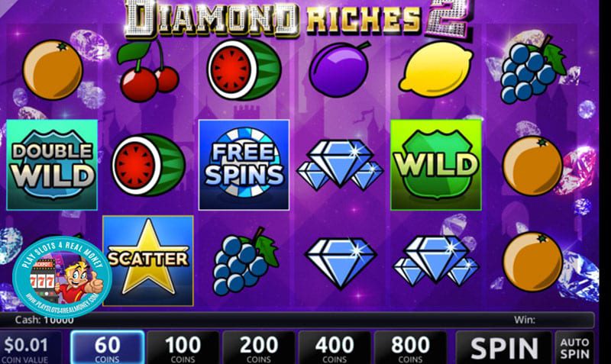This screenshot has width=611, height=364.
Task: Select the purple plum symbol
Action: (x=340, y=69)
